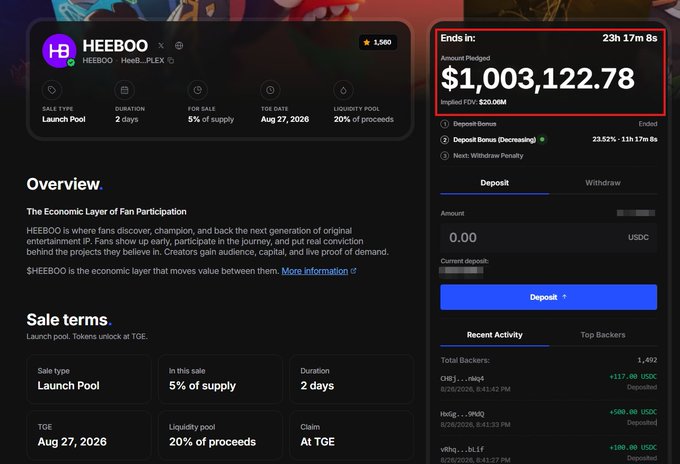Click backer address vRhq...bLif
The height and width of the screenshot is (464, 680).
[462, 450]
